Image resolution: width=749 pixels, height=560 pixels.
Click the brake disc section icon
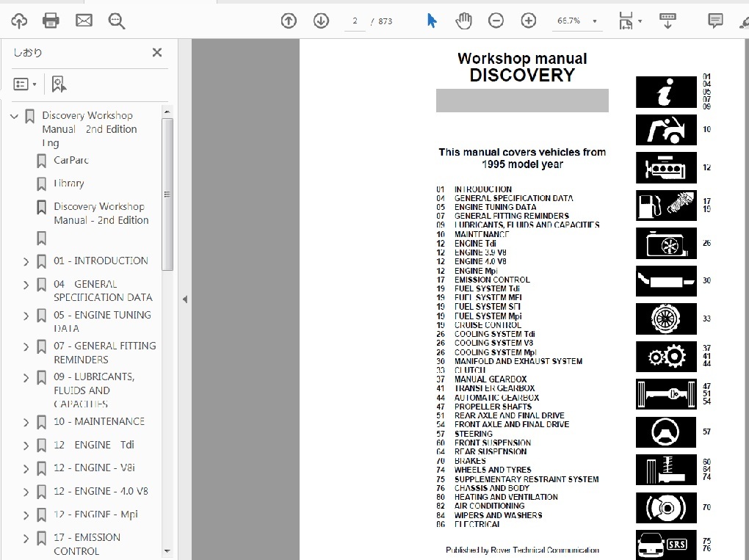(666, 508)
